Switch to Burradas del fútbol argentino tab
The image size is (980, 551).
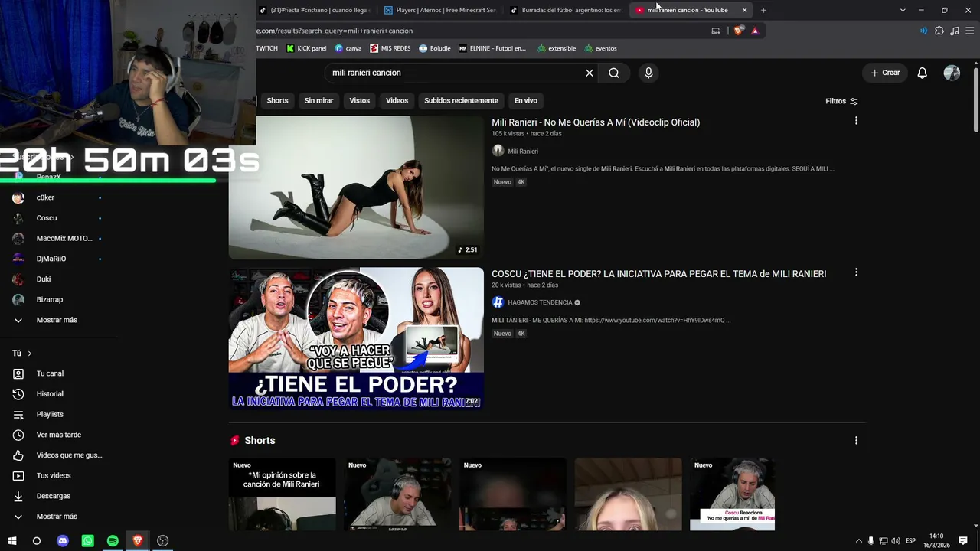click(x=565, y=10)
